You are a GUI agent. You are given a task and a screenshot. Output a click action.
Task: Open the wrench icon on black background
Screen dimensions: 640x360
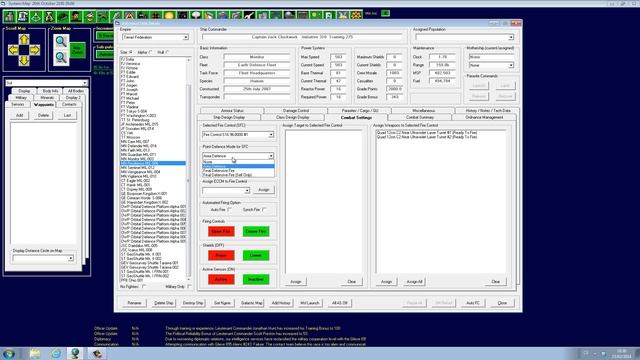click(x=249, y=16)
